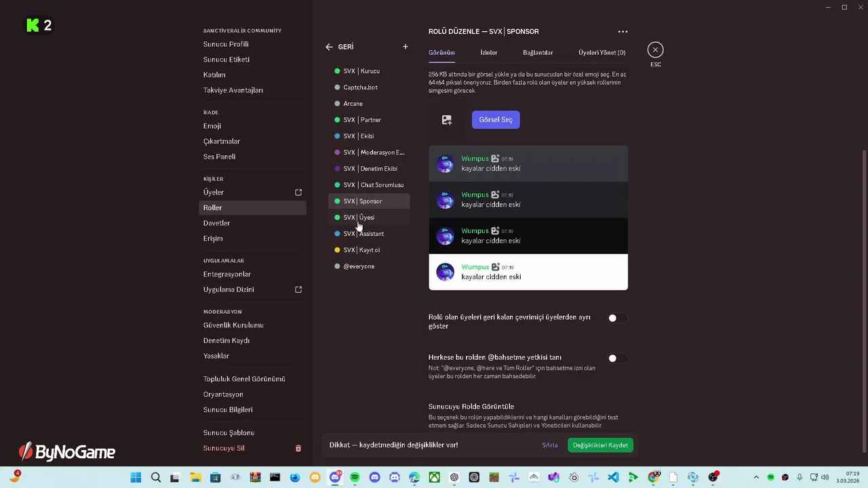
Task: Click the plus icon to add a role
Action: click(x=406, y=47)
